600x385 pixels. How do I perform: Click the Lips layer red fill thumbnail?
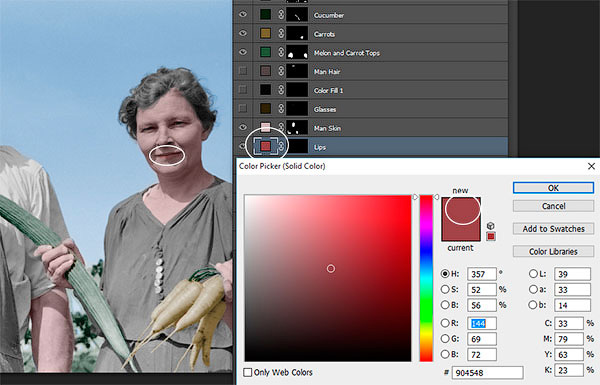[266, 146]
